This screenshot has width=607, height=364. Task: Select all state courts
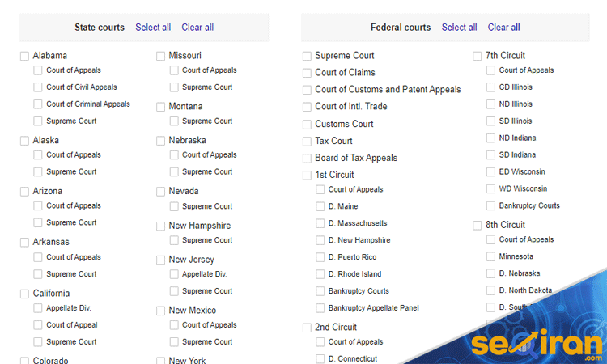coord(153,28)
